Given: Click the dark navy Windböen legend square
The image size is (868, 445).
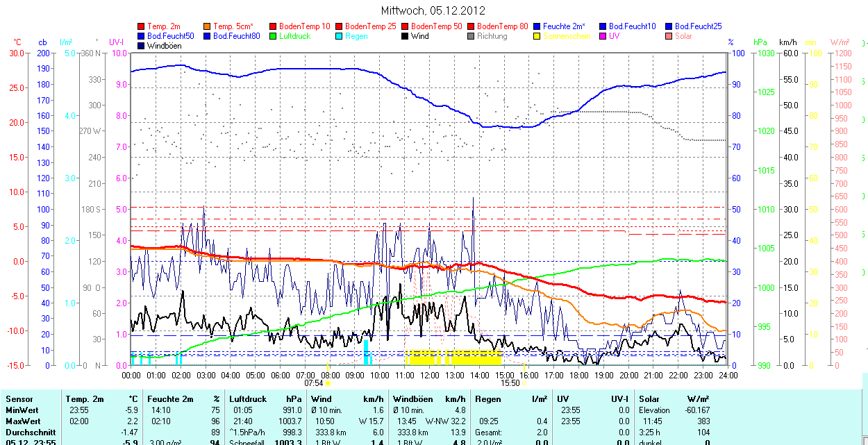Looking at the screenshot, I should click(x=142, y=46).
